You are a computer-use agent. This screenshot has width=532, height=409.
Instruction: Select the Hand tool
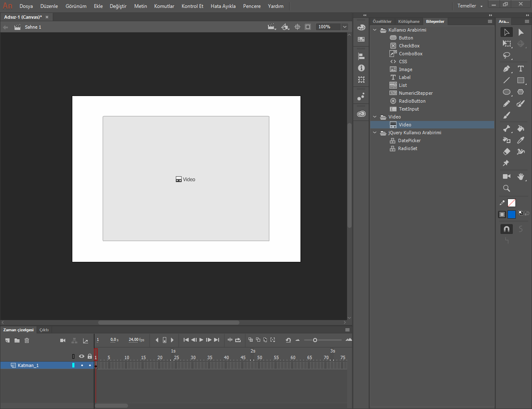520,177
